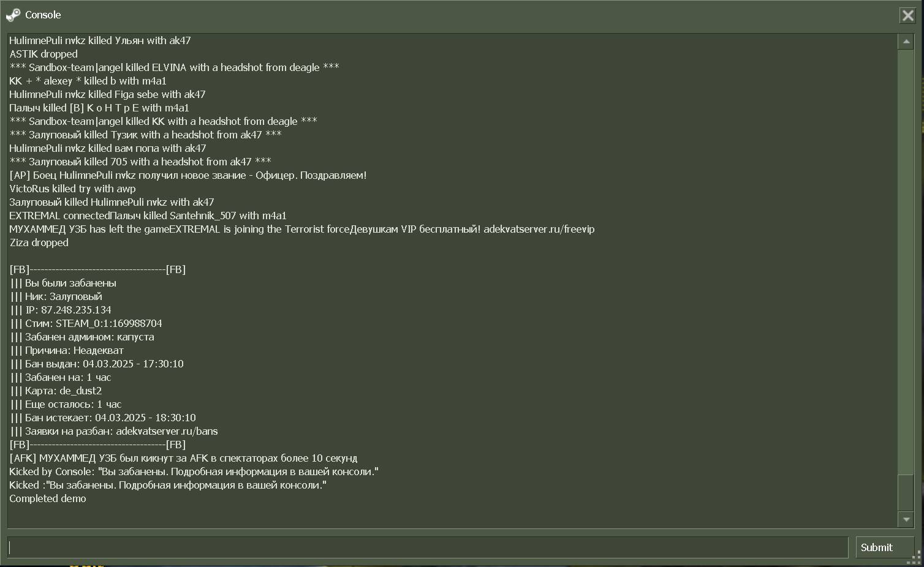The height and width of the screenshot is (567, 924).
Task: Click the adekvatserver.ru/bans unban request line
Action: click(114, 431)
